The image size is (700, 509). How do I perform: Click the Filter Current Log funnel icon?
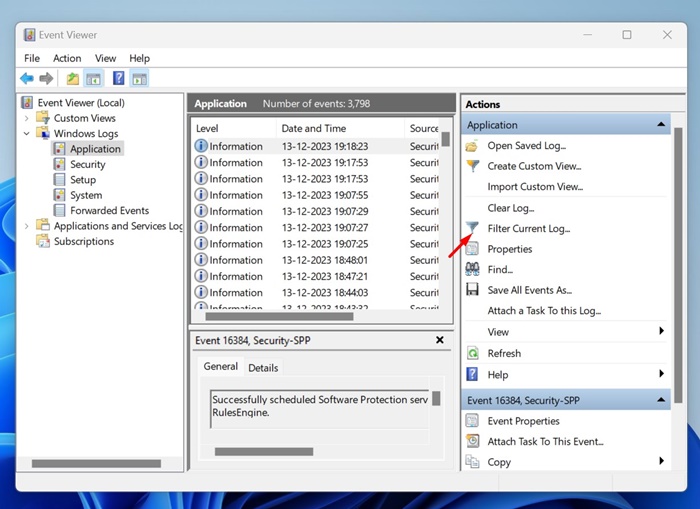pyautogui.click(x=472, y=228)
